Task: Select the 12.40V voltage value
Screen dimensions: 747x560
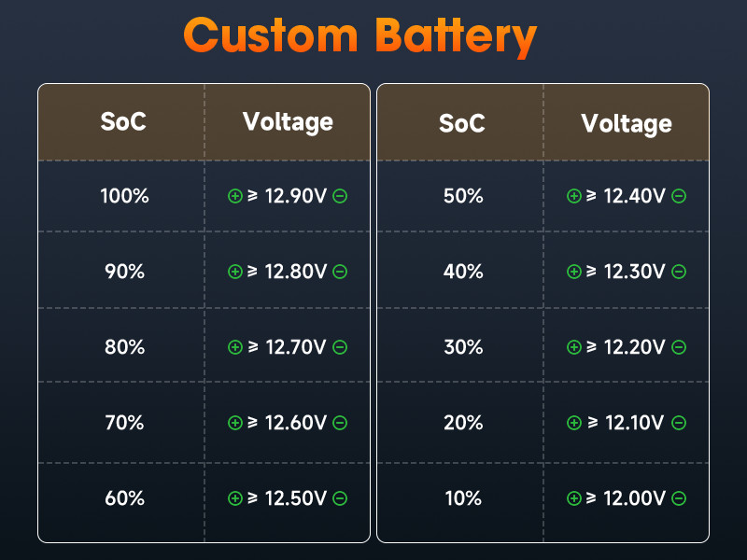Action: 634,196
